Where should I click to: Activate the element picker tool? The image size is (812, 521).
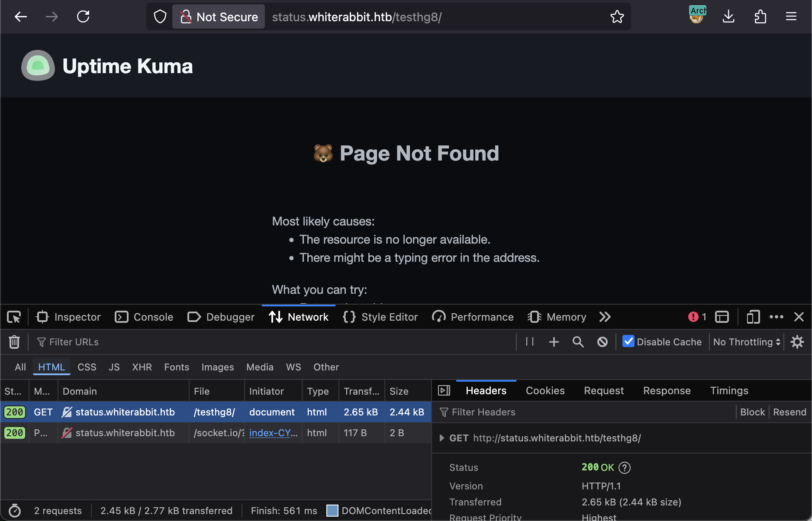pos(13,317)
